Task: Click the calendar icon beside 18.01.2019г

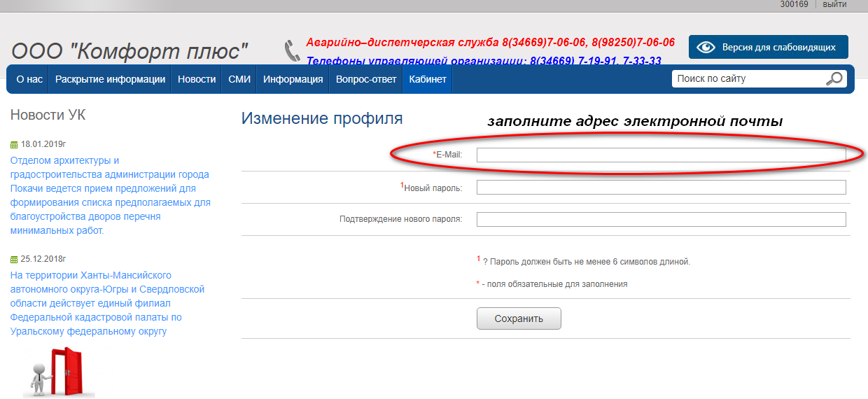Action: pyautogui.click(x=14, y=145)
